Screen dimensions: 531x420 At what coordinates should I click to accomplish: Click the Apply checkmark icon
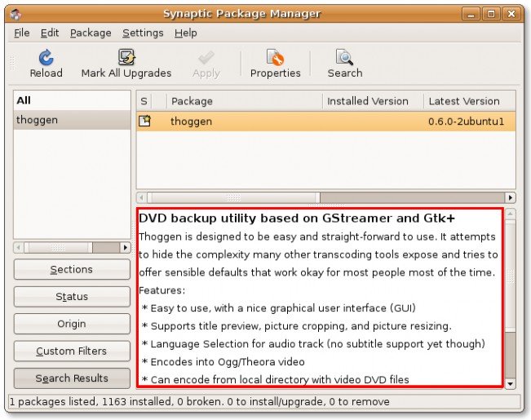[206, 58]
